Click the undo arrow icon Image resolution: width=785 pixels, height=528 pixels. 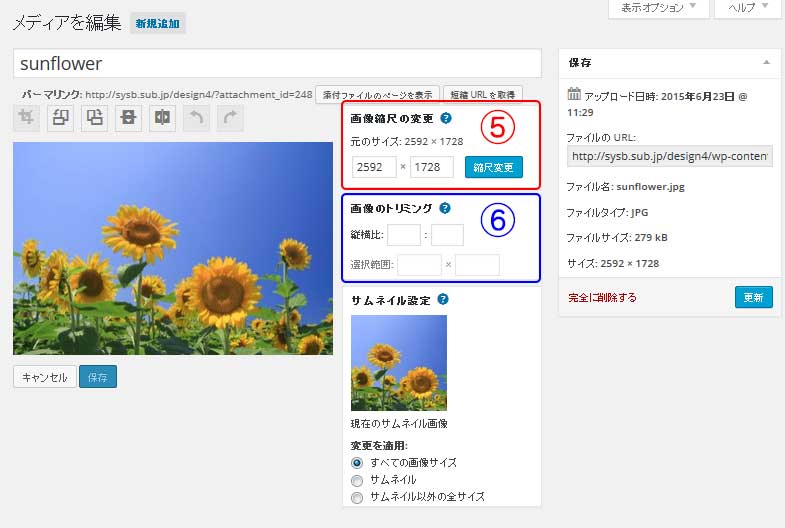click(x=197, y=118)
